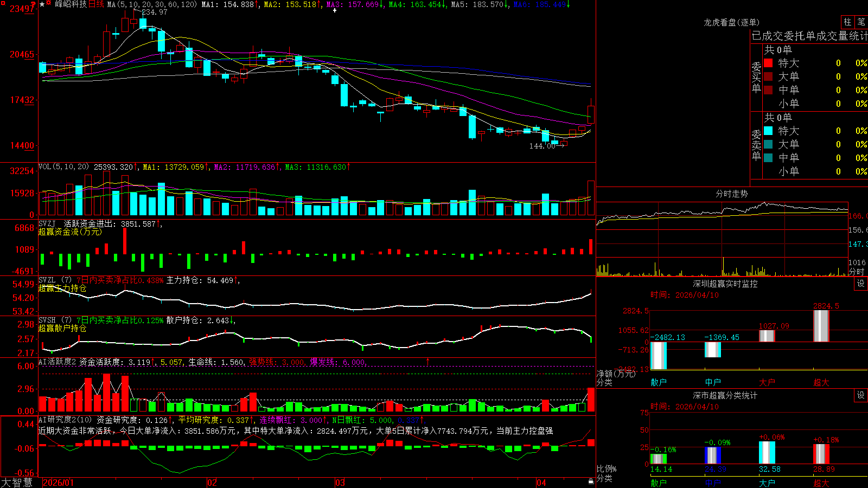Click the 时间: 2026/04/10 label in 深圳超赢实时监控
This screenshot has height=488, width=868.
click(x=685, y=295)
